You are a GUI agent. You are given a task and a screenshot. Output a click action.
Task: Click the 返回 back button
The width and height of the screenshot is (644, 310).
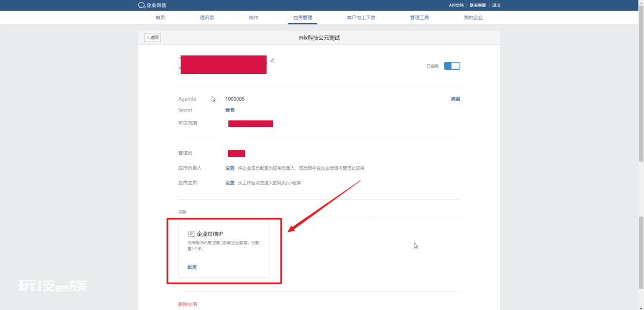click(153, 38)
